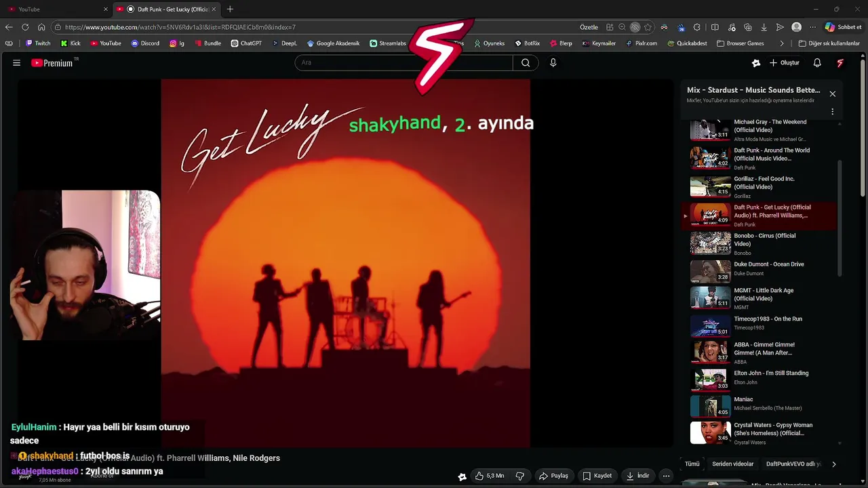Show more bookmarks with the chevron
The width and height of the screenshot is (868, 488).
point(782,43)
